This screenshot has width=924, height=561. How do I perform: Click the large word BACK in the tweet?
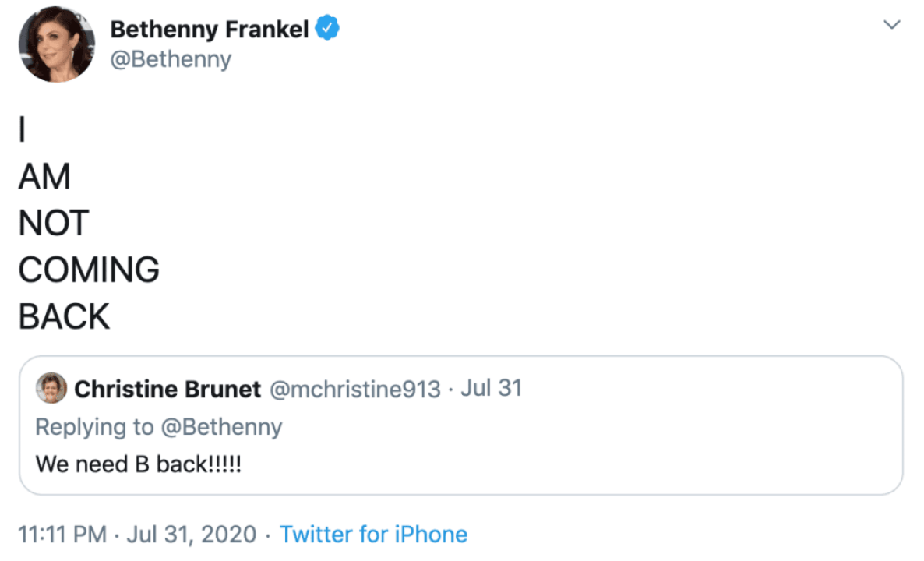click(65, 317)
